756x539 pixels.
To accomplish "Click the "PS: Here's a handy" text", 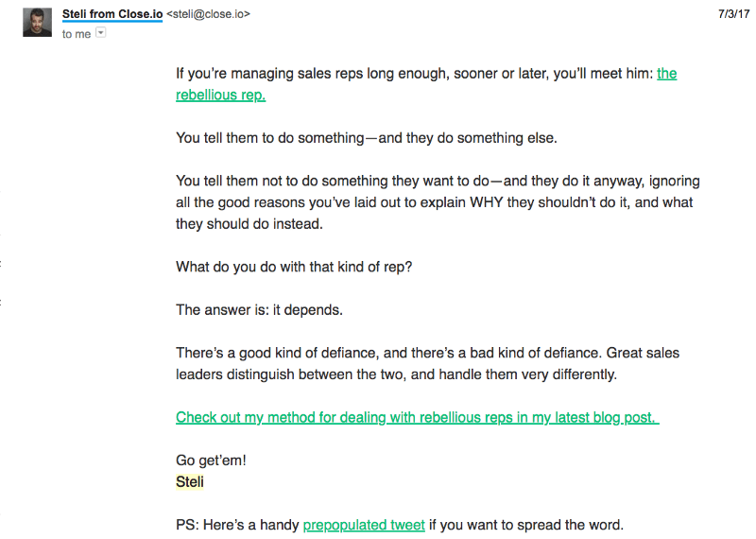I will (x=237, y=525).
